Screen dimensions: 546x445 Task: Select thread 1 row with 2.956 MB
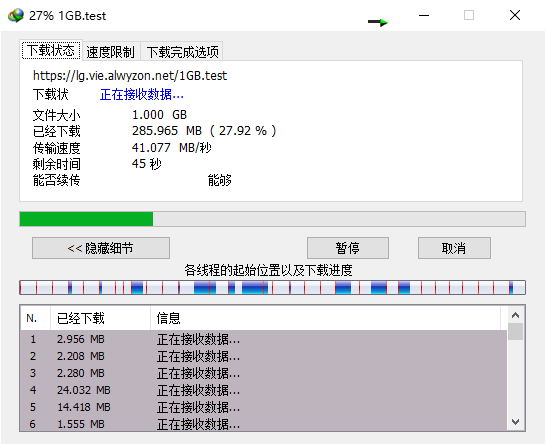263,339
